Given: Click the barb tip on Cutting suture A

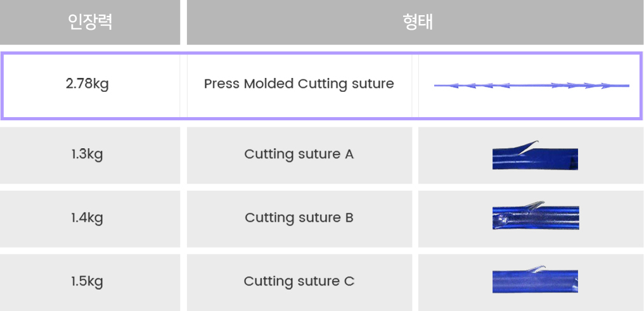Looking at the screenshot, I should tap(536, 142).
